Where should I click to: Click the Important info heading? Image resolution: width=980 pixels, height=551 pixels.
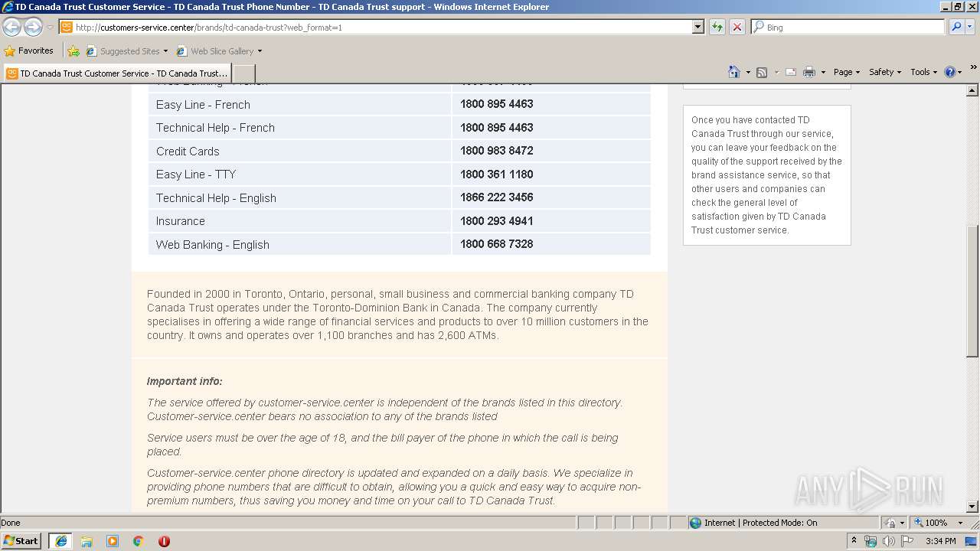(x=185, y=381)
